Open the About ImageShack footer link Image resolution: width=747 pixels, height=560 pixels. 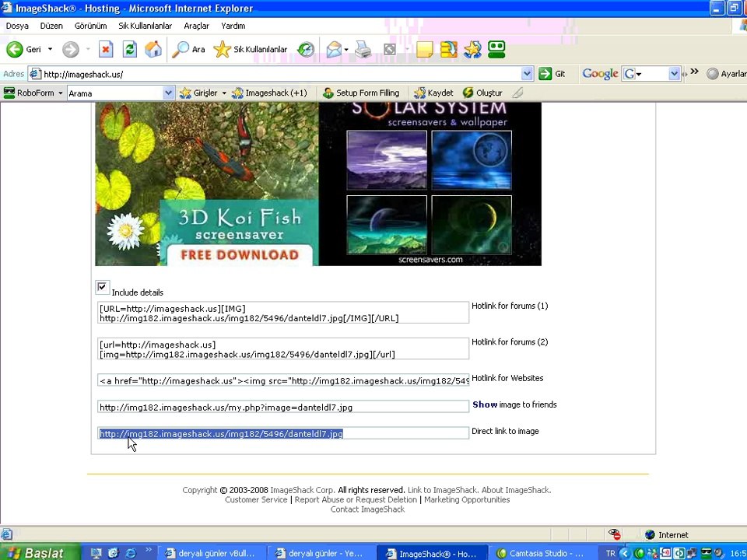point(517,489)
